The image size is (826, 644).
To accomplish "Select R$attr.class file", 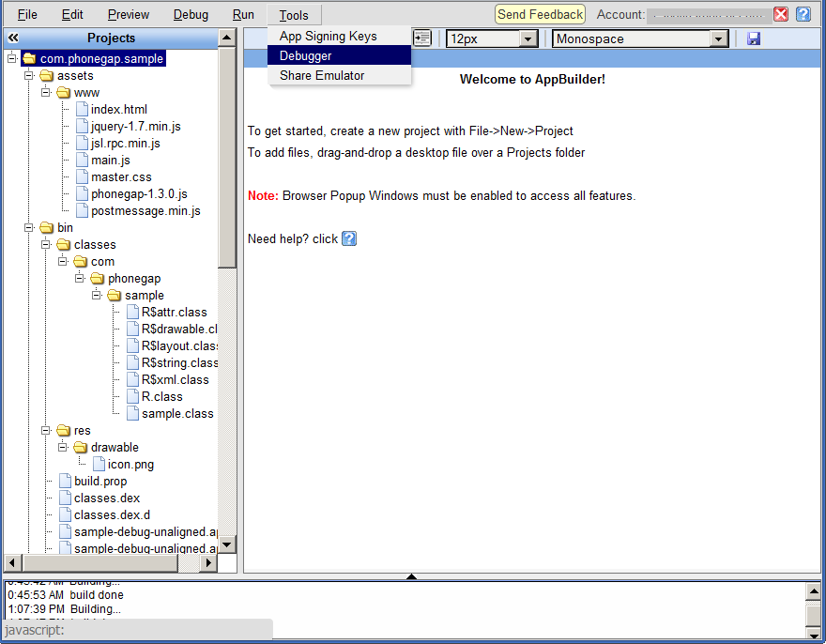I will [175, 312].
